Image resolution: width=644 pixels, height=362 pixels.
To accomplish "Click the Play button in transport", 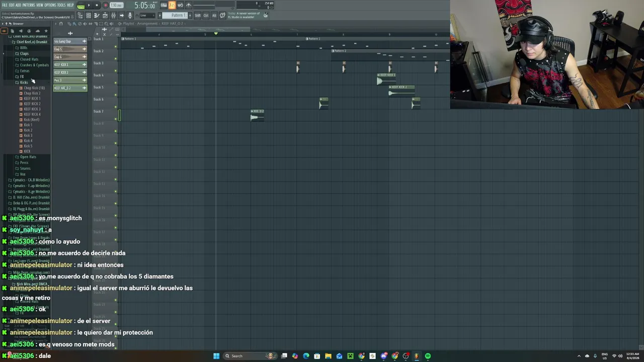I will click(x=89, y=6).
